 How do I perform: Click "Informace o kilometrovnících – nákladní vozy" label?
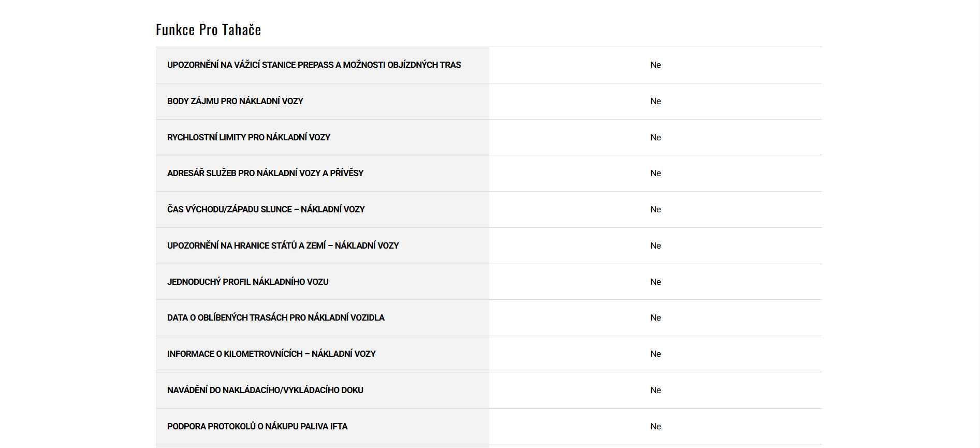(x=271, y=354)
